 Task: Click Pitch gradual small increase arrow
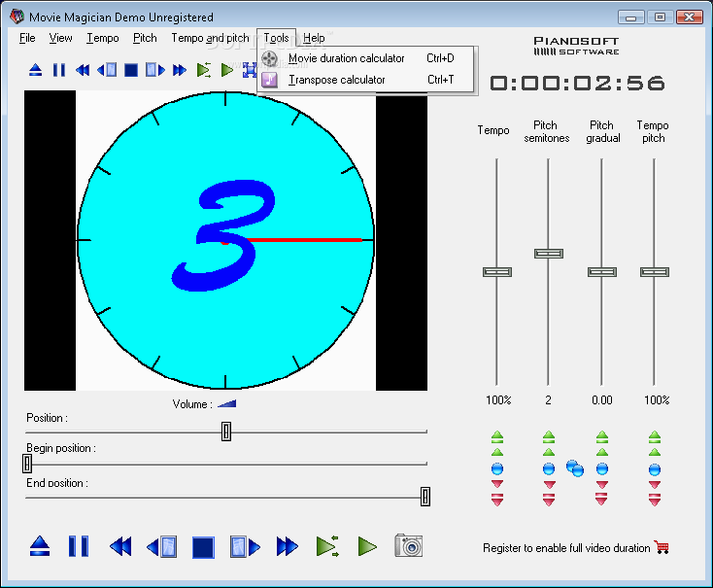coord(602,452)
